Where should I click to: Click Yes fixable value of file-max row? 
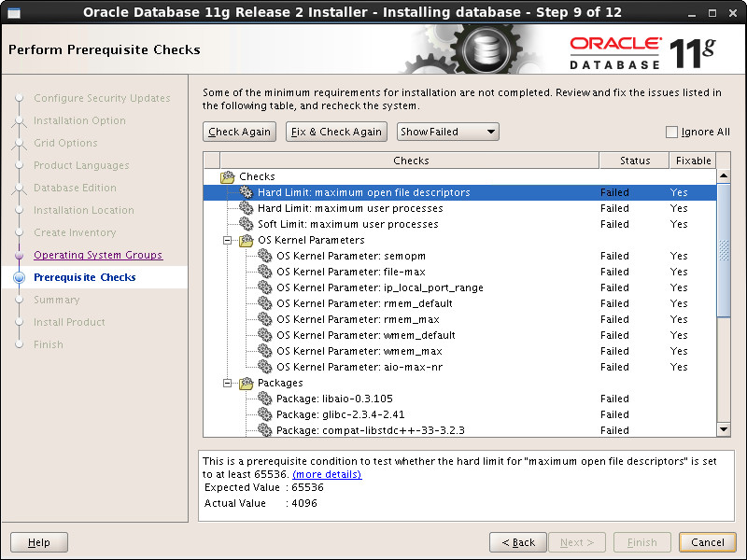coord(679,272)
